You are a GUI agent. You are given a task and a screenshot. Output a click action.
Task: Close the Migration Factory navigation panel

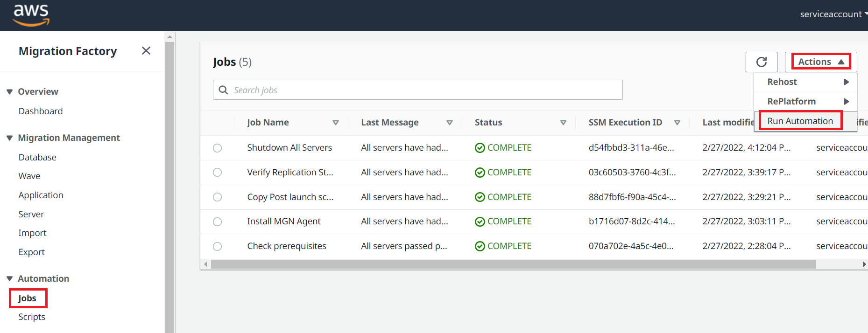(x=146, y=51)
